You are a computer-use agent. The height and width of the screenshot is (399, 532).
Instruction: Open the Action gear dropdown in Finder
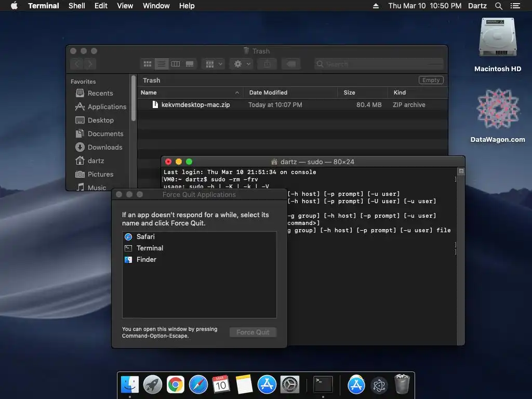[242, 64]
